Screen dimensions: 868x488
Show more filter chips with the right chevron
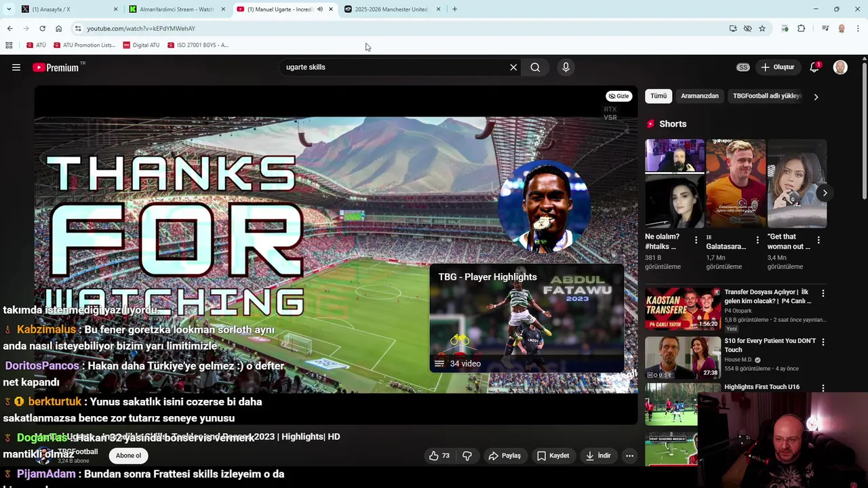point(816,97)
